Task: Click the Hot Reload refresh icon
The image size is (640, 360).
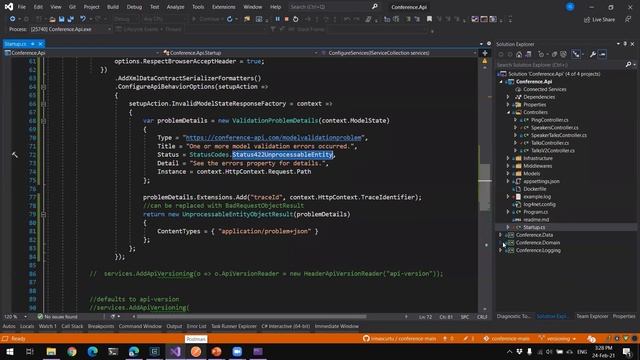Action: tap(230, 19)
